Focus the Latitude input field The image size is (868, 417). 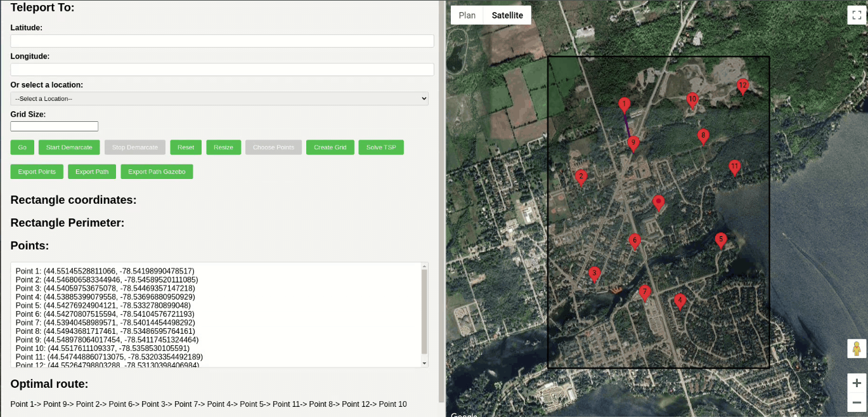pyautogui.click(x=222, y=41)
